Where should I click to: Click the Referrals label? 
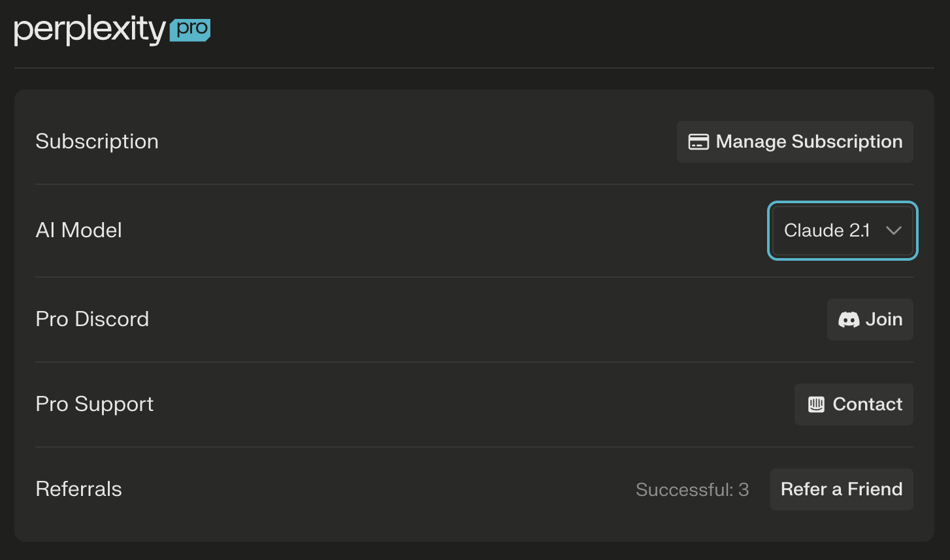78,489
